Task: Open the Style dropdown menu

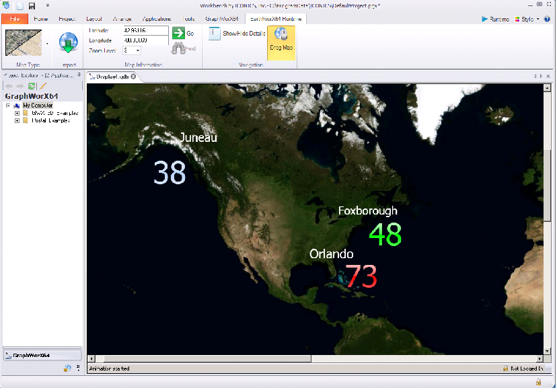Action: (x=529, y=19)
